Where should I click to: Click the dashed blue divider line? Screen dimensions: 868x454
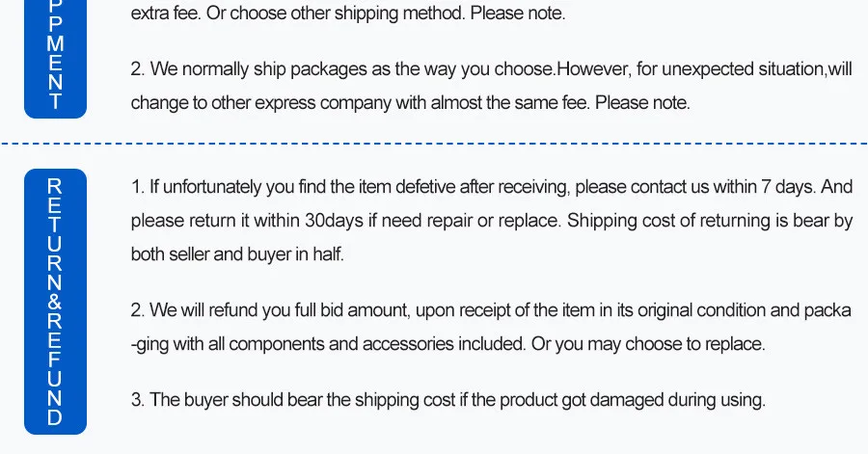point(434,145)
